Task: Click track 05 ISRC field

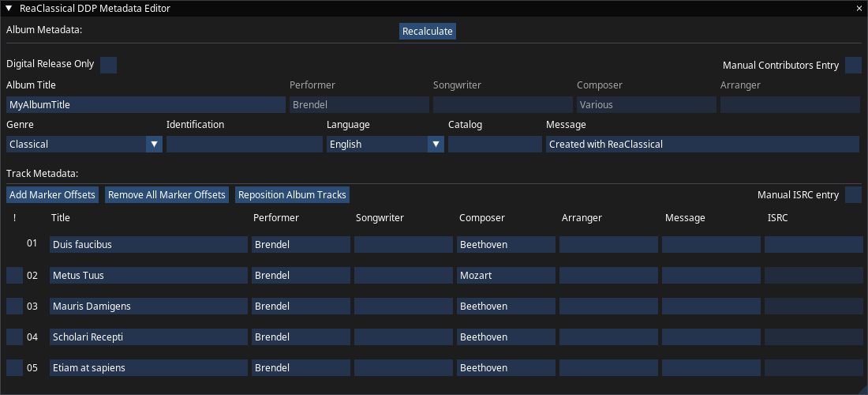Action: pyautogui.click(x=814, y=367)
